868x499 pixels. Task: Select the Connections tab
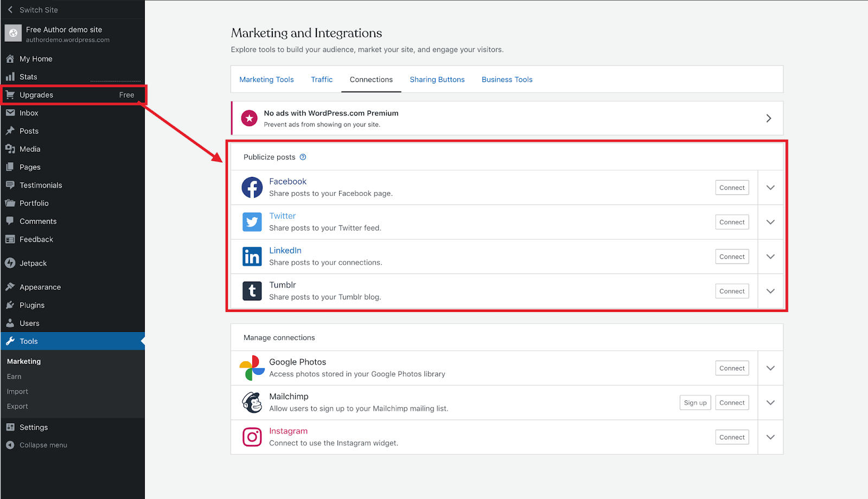click(371, 79)
